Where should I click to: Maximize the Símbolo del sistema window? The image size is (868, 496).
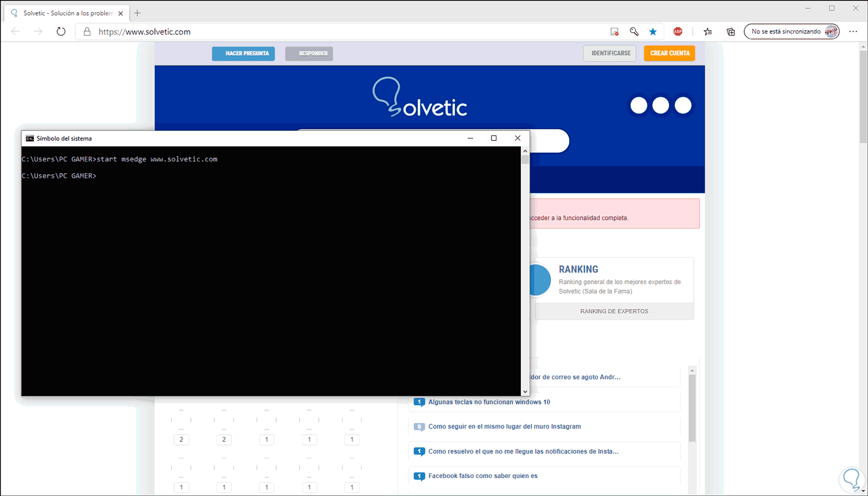pyautogui.click(x=494, y=138)
